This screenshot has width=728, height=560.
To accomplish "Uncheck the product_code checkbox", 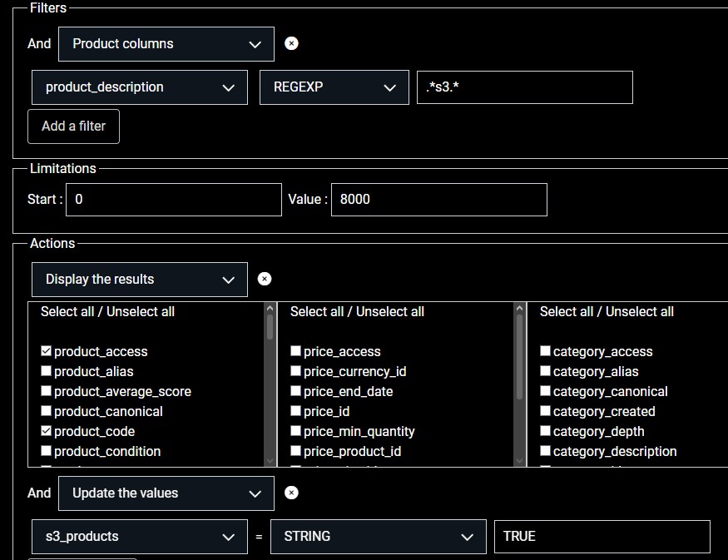I will (47, 432).
